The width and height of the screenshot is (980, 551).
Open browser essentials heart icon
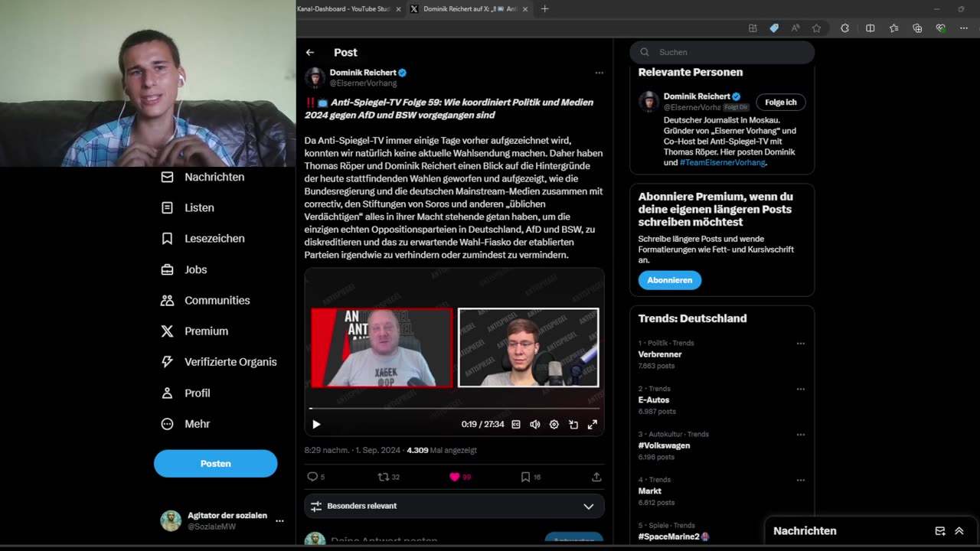click(x=941, y=28)
